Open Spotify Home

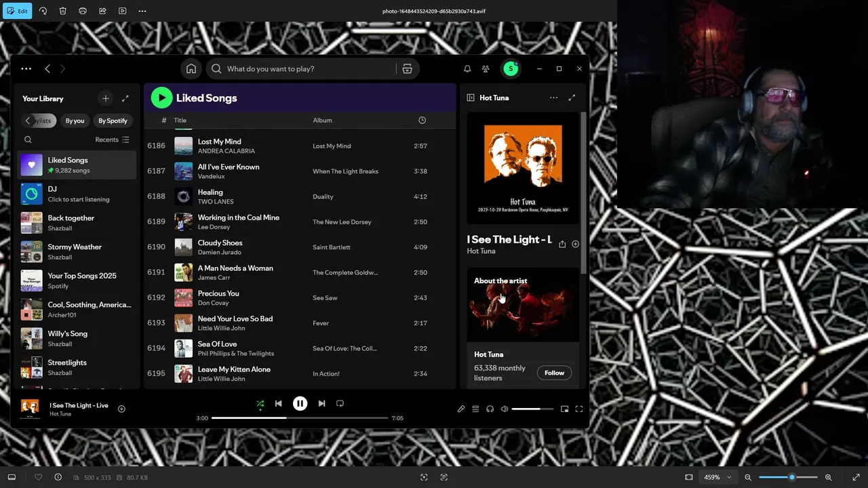pyautogui.click(x=191, y=68)
